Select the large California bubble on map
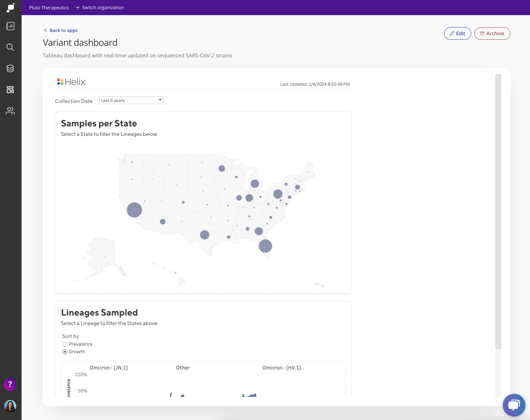Screen dimensions: 530x420 point(134,210)
